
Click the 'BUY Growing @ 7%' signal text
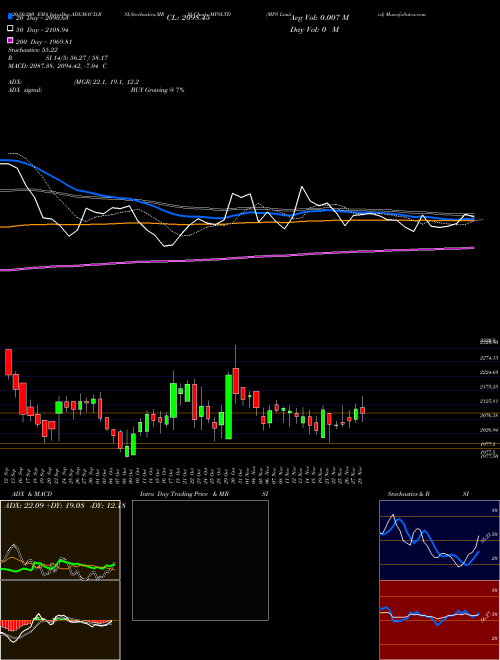pos(157,90)
